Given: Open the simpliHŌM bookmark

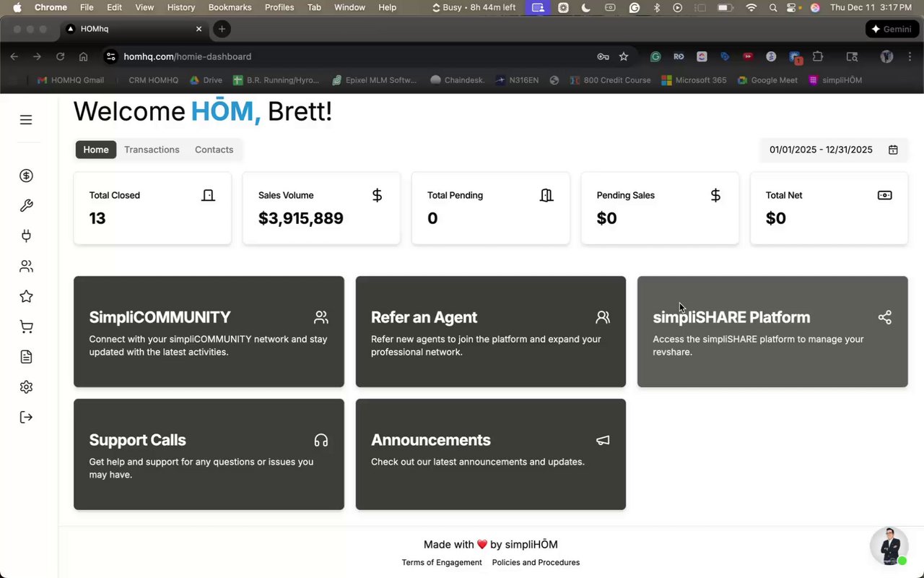Looking at the screenshot, I should coord(835,80).
